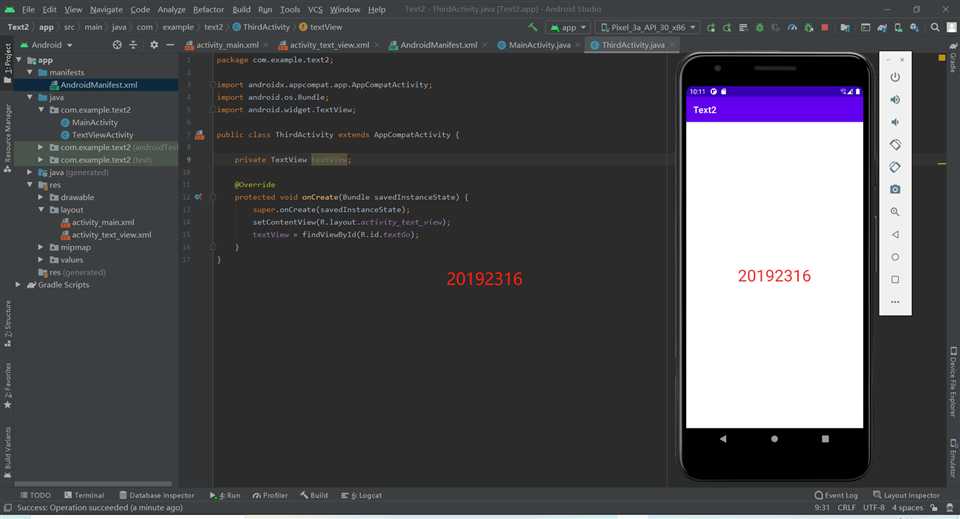Click the emulator Volume Up icon
This screenshot has width=960, height=519.
895,100
